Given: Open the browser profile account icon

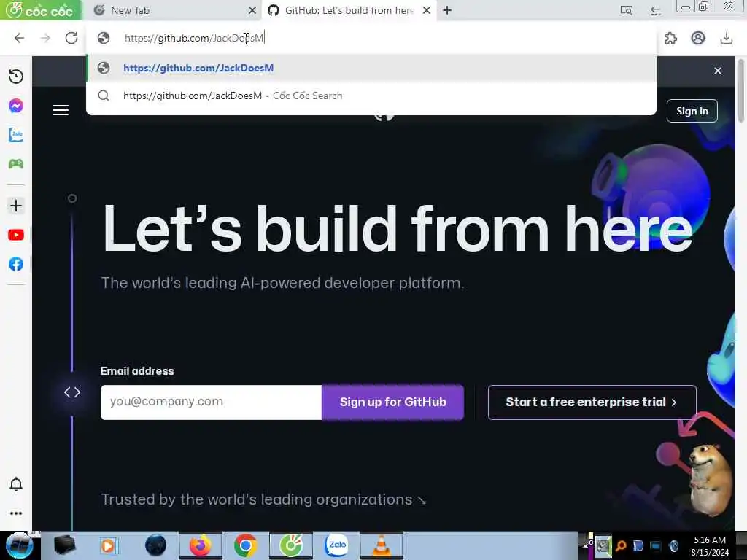Looking at the screenshot, I should tap(698, 38).
